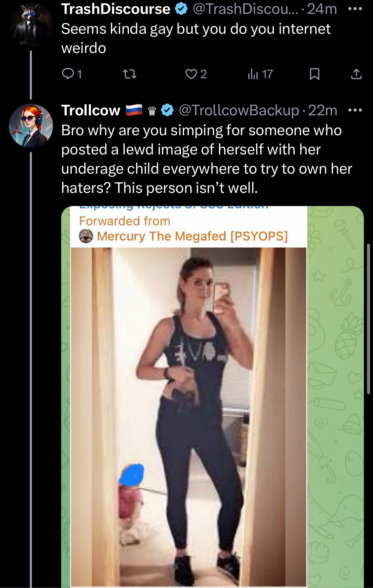Like the TrashDiscourse tweet

coord(196,74)
